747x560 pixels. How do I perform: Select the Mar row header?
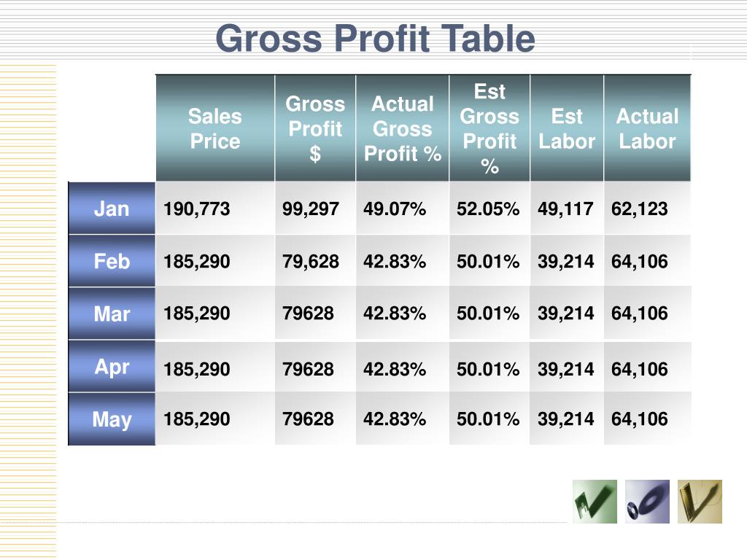pos(112,314)
